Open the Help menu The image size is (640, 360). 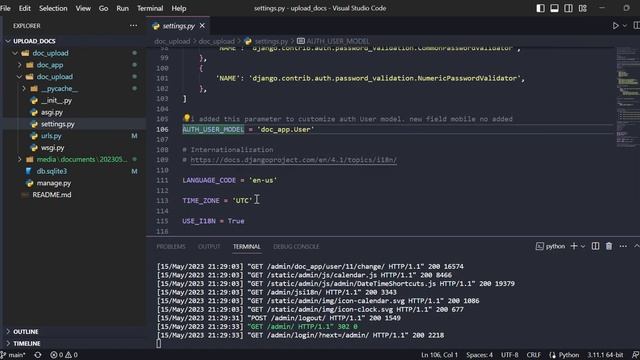[x=179, y=8]
